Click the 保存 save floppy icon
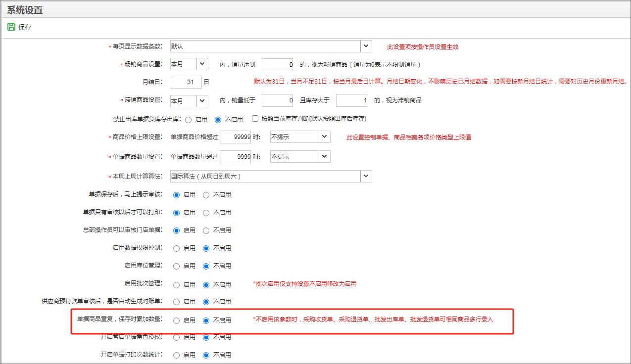 (11, 27)
